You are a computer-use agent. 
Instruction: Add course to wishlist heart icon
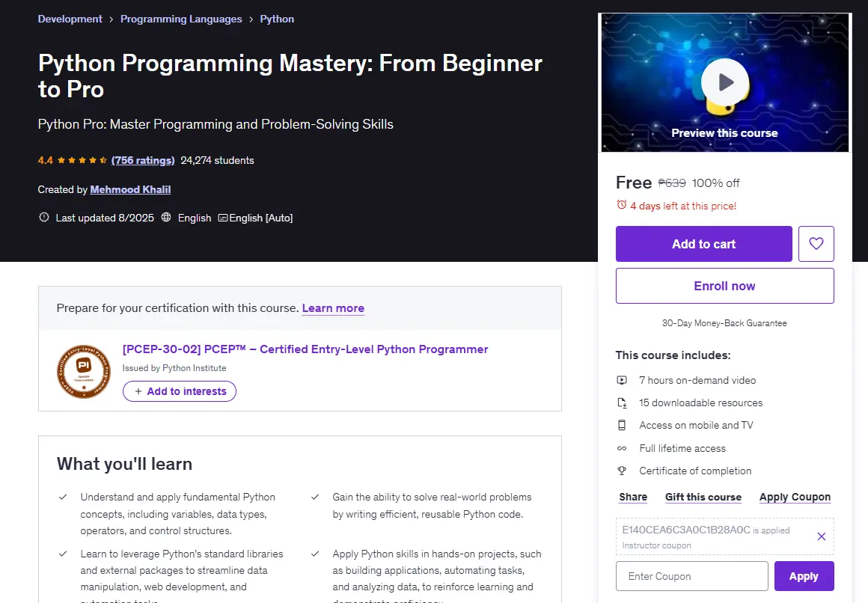click(x=816, y=244)
